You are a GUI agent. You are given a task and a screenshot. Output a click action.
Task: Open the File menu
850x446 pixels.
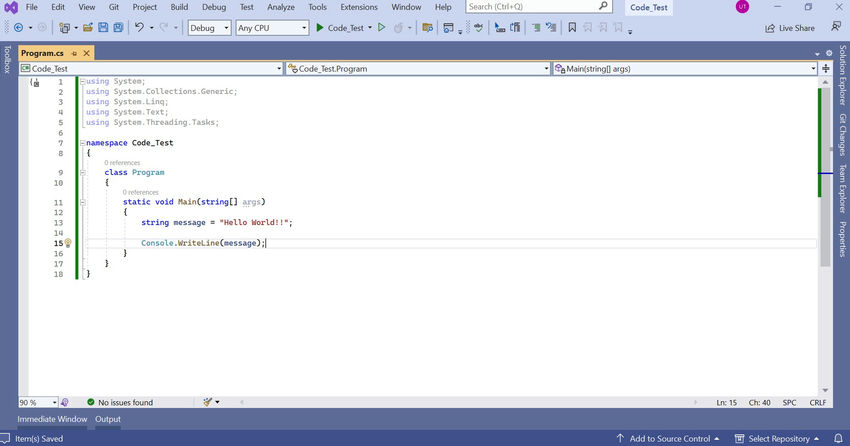(32, 7)
